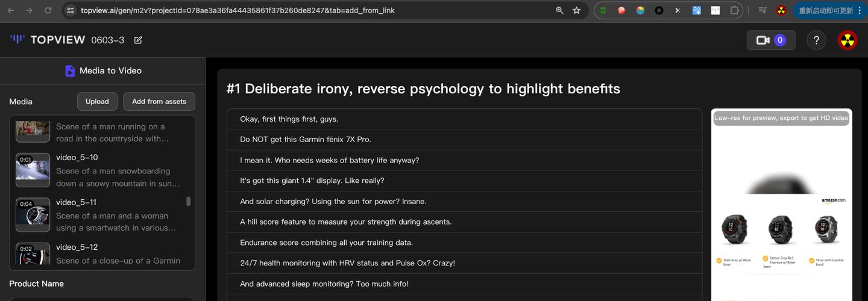Click video_5-12 title text

(77, 247)
